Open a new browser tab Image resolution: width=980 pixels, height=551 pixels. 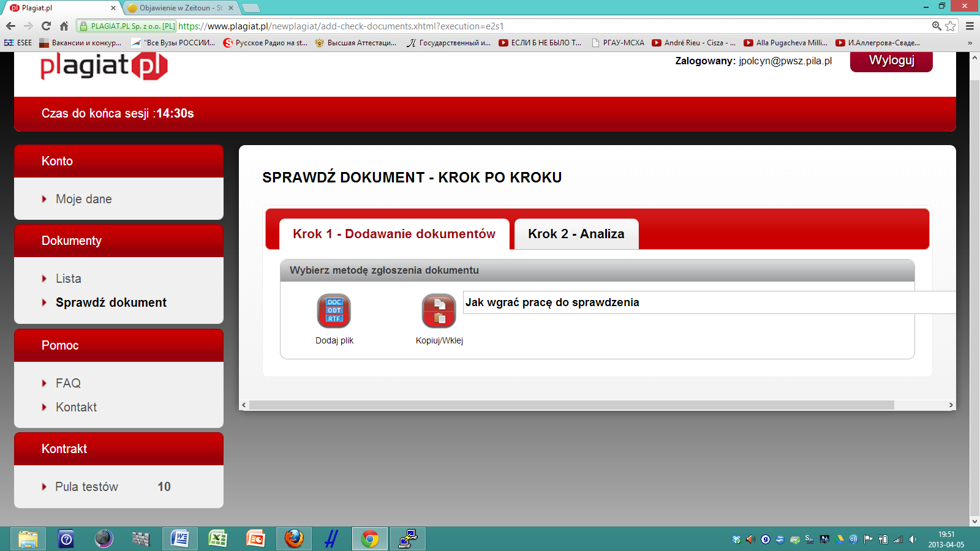(251, 8)
